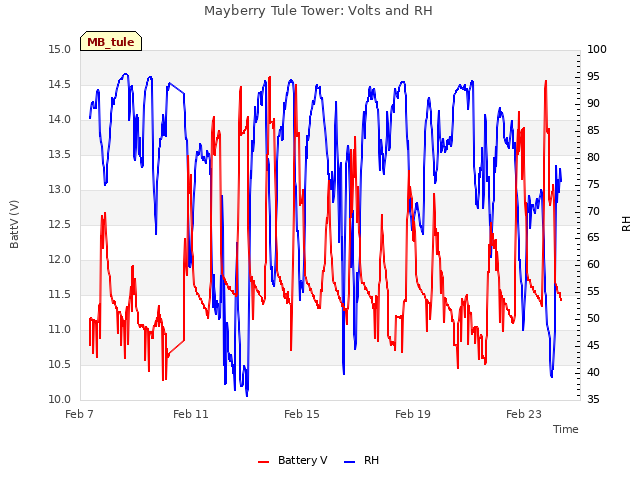The image size is (640, 480).
Task: Click the 12.0 left axis value
Action: (60, 260)
